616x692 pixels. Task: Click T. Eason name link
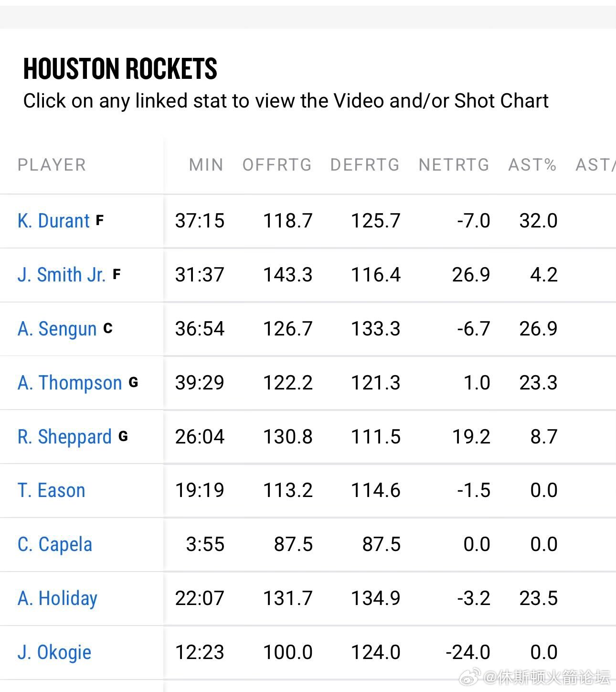point(51,490)
